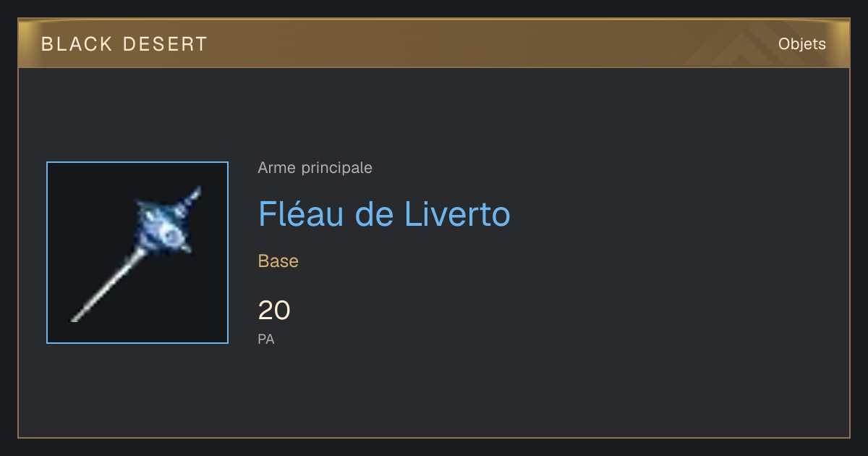Click the word Liverto in the title
868x456 pixels.
pyautogui.click(x=457, y=214)
